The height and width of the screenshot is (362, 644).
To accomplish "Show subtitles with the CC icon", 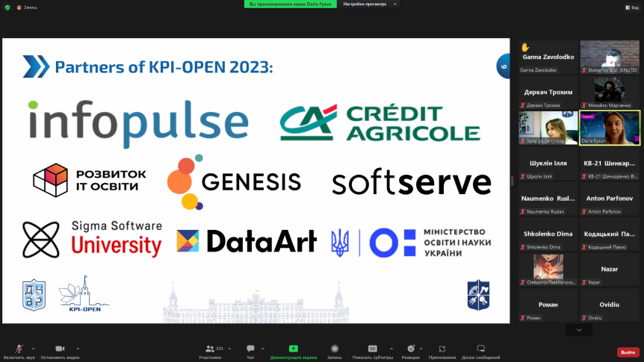I will [373, 349].
